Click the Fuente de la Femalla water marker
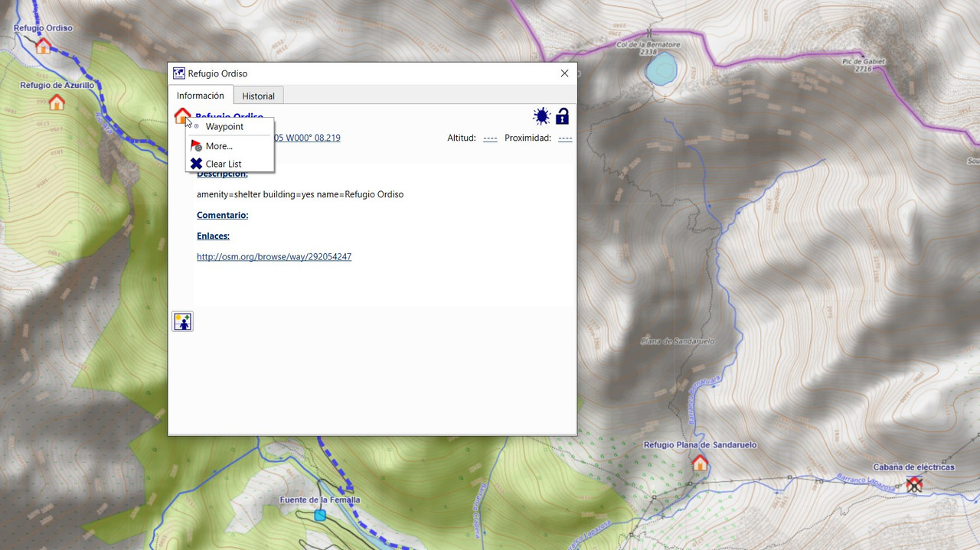980x550 pixels. point(320,515)
